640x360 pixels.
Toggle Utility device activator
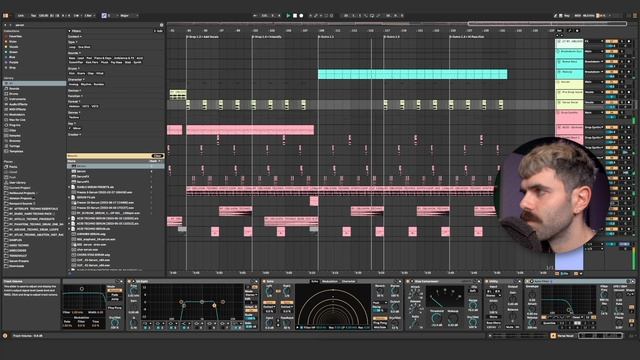pyautogui.click(x=487, y=282)
